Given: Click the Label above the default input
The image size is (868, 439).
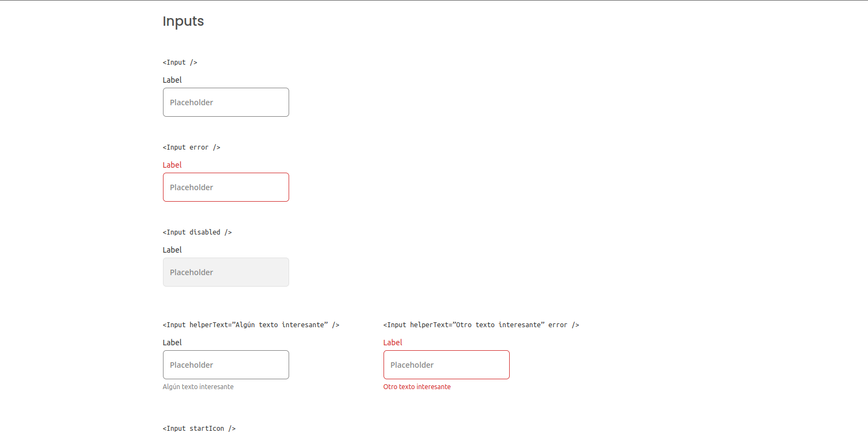Looking at the screenshot, I should [172, 80].
